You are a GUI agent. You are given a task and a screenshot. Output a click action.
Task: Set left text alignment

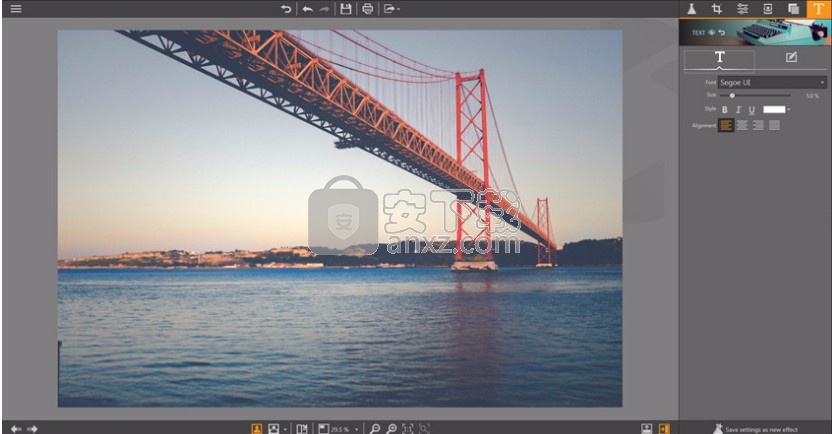pos(725,125)
